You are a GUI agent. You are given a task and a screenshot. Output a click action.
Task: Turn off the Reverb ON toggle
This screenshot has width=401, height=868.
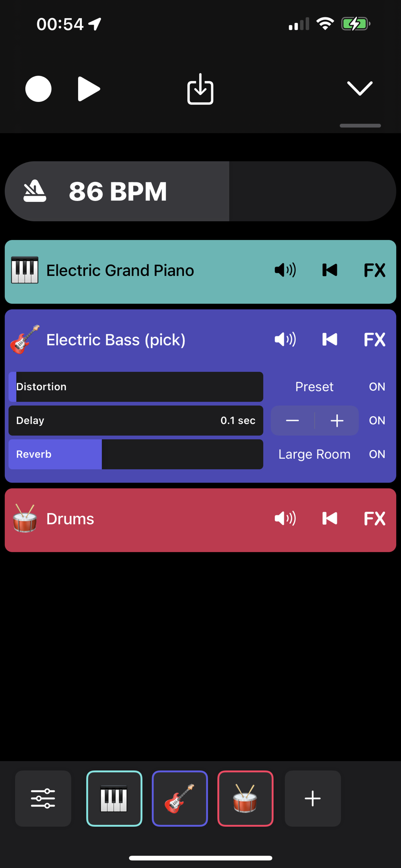(x=377, y=454)
